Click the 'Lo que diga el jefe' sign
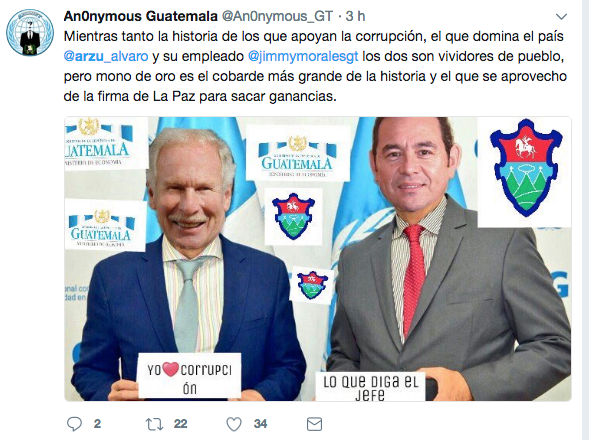The height and width of the screenshot is (440, 589). coord(370,387)
